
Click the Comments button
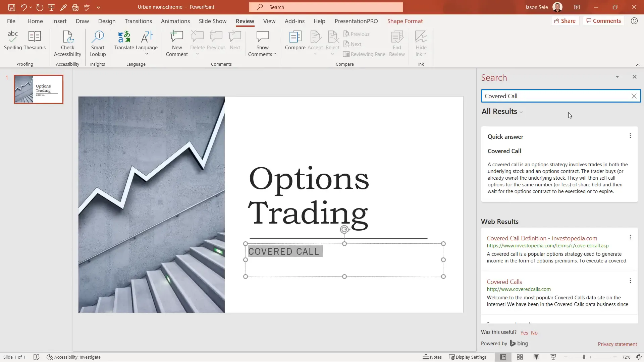pyautogui.click(x=604, y=21)
